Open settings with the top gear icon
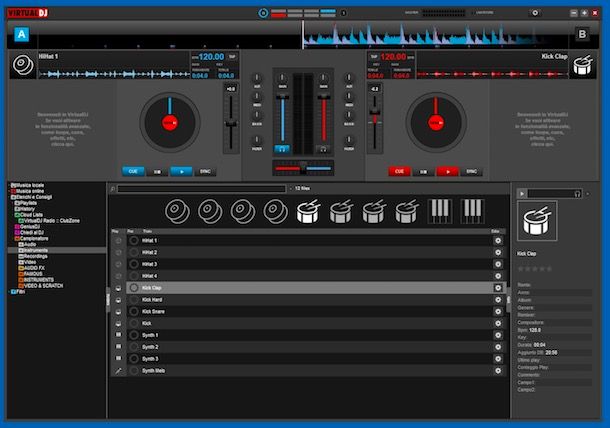610x428 pixels. point(535,13)
